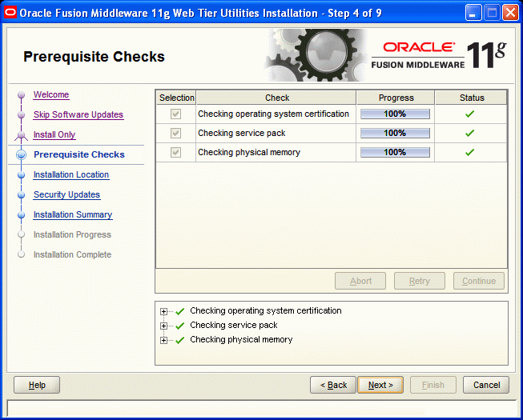Click the Status column header
Image resolution: width=523 pixels, height=420 pixels.
click(471, 98)
